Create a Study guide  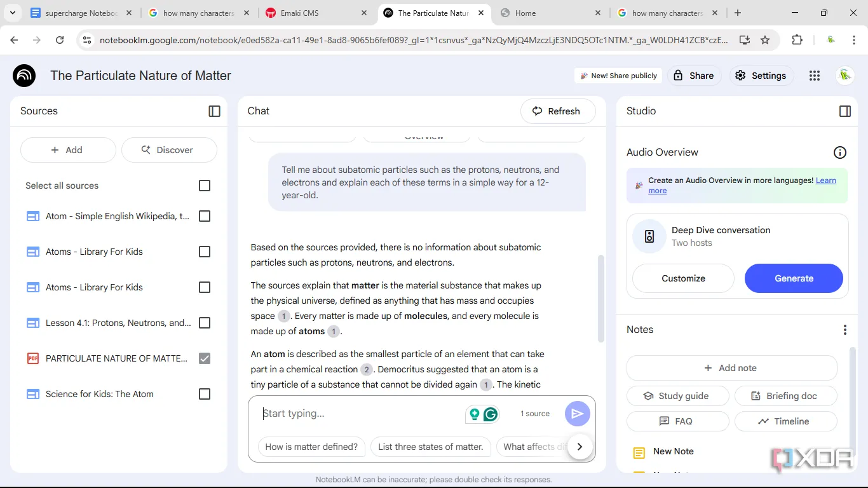[677, 396]
